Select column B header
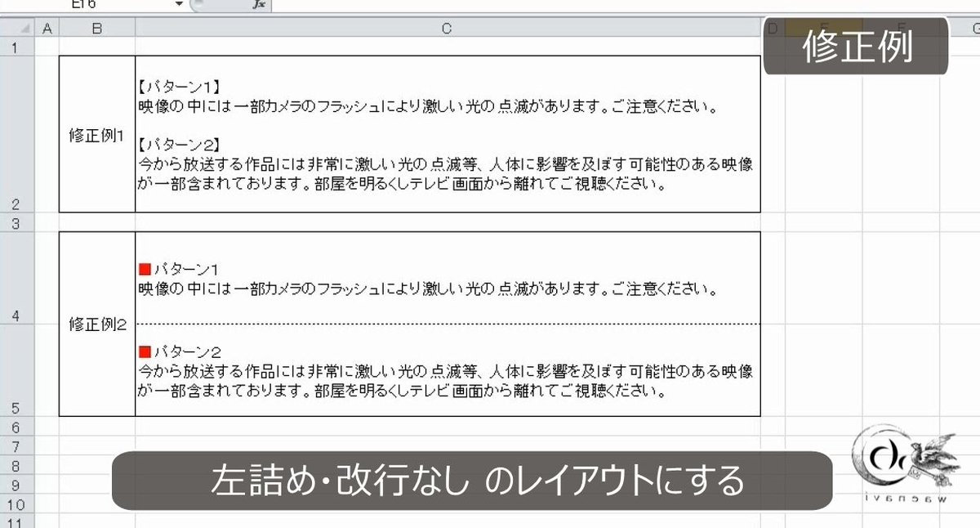The width and height of the screenshot is (980, 528). click(x=98, y=27)
